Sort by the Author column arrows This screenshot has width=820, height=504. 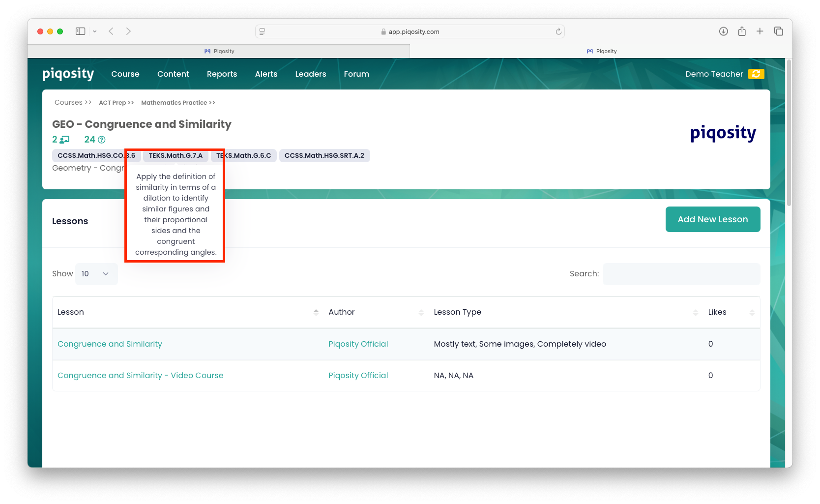[421, 312]
